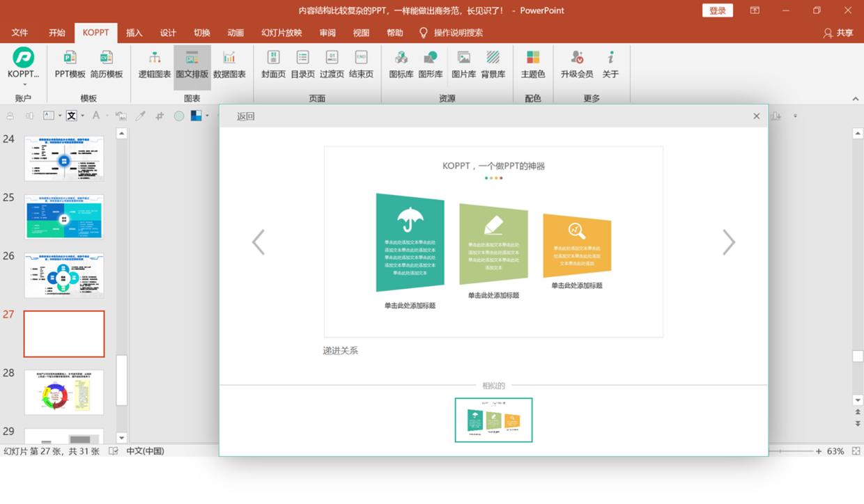
Task: Insert a 封面页 cover page
Action: [x=273, y=64]
